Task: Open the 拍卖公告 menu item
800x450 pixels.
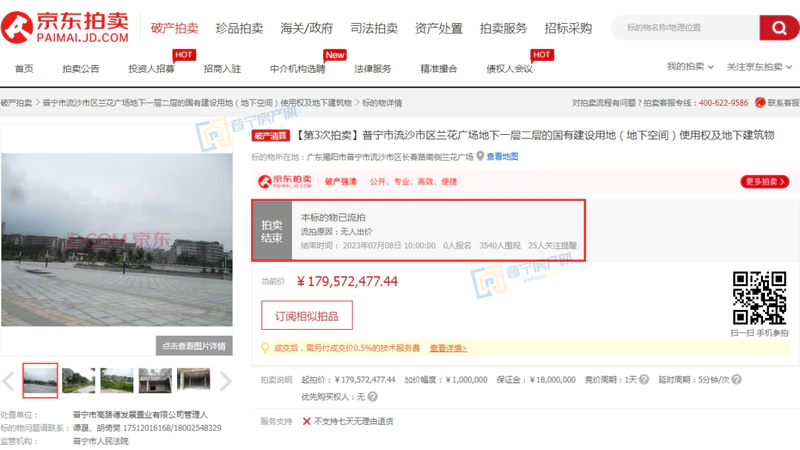Action: [x=81, y=68]
